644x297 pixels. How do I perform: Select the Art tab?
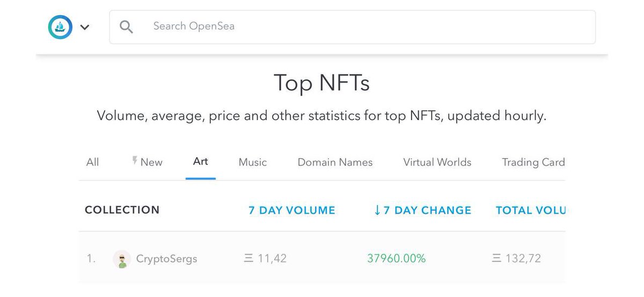click(201, 161)
